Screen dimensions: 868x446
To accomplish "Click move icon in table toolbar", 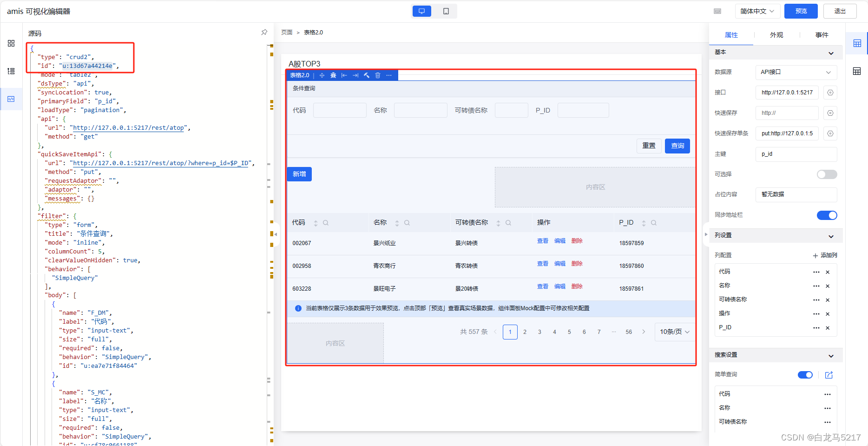I will pyautogui.click(x=322, y=75).
